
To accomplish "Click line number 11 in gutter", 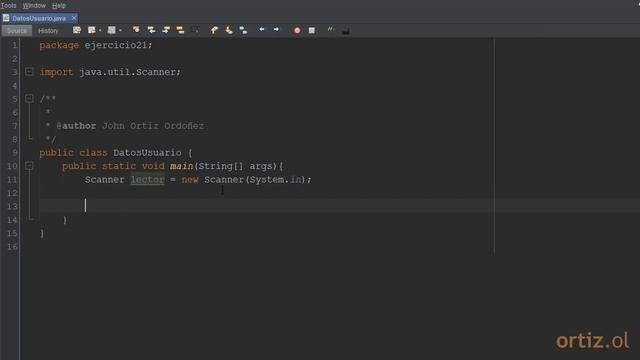I will click(12, 180).
